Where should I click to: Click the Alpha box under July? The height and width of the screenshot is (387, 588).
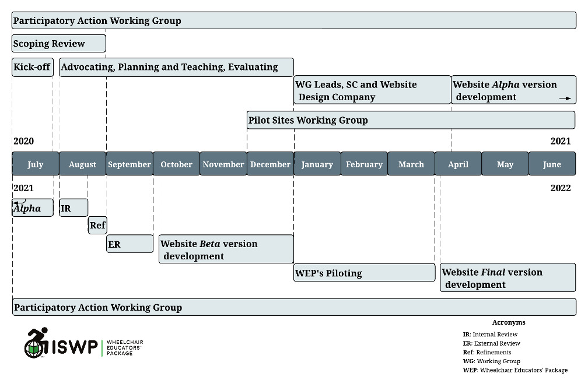[33, 208]
